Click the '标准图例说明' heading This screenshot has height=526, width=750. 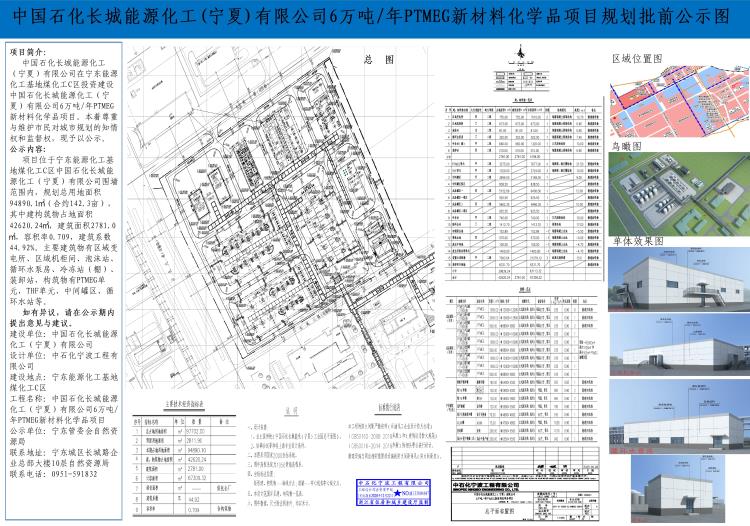[x=390, y=408]
